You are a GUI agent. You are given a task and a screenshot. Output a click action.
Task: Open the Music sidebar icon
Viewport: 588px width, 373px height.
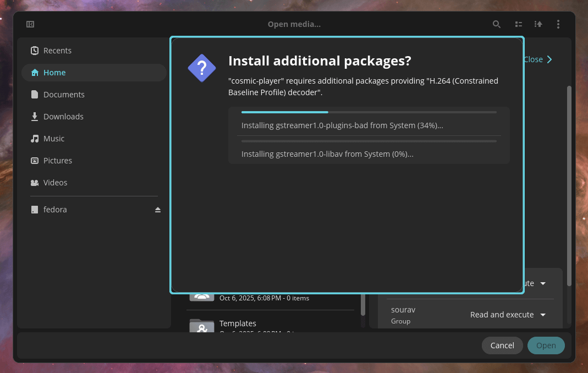(x=34, y=138)
